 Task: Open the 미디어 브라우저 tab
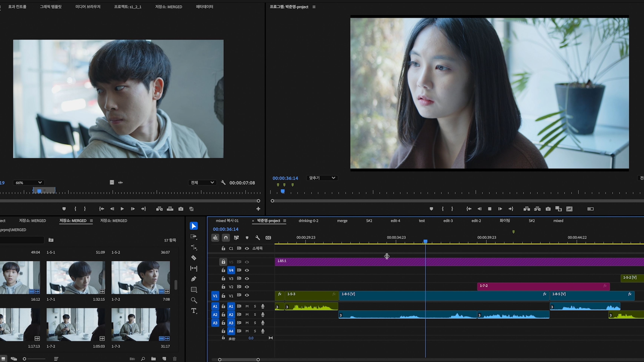88,7
